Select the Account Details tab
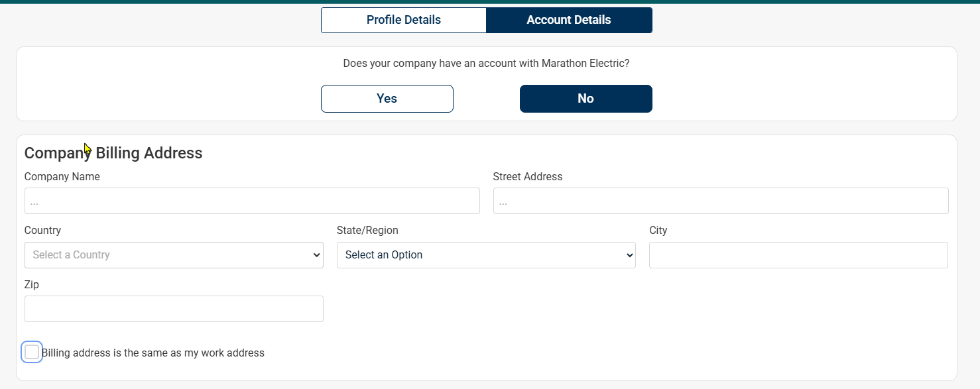The image size is (980, 389). click(x=569, y=20)
